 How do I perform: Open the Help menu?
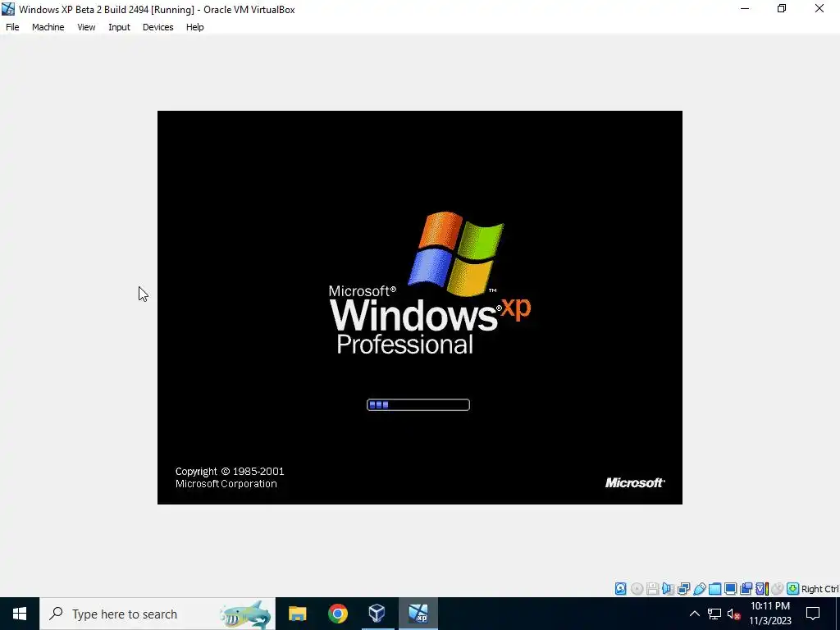click(194, 27)
